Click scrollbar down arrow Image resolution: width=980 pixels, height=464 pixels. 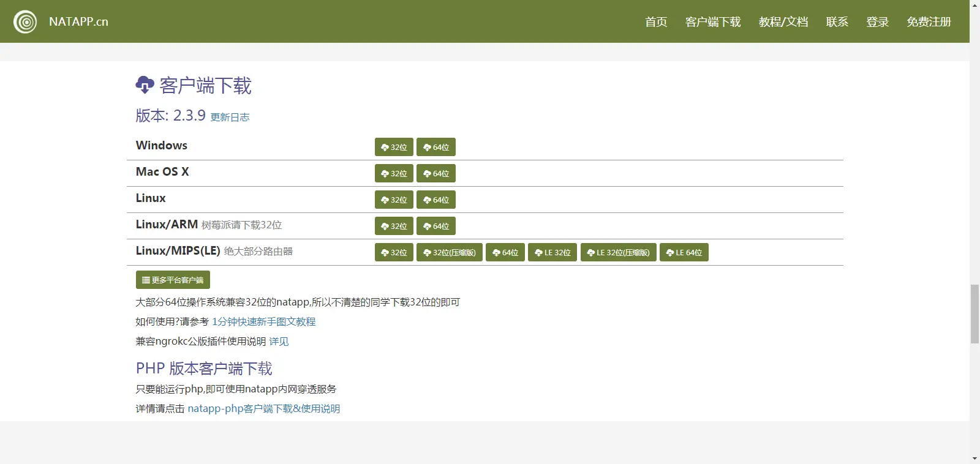pyautogui.click(x=975, y=458)
